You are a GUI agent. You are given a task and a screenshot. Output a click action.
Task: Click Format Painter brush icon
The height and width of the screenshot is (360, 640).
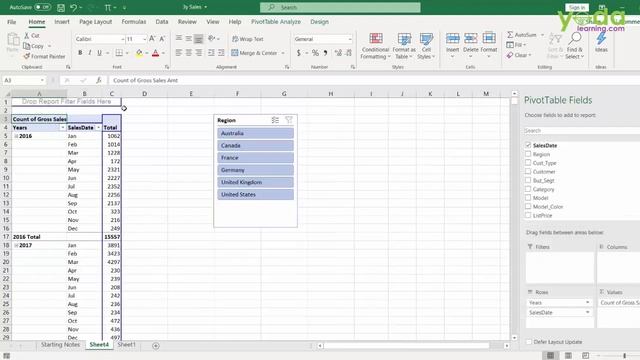click(27, 56)
